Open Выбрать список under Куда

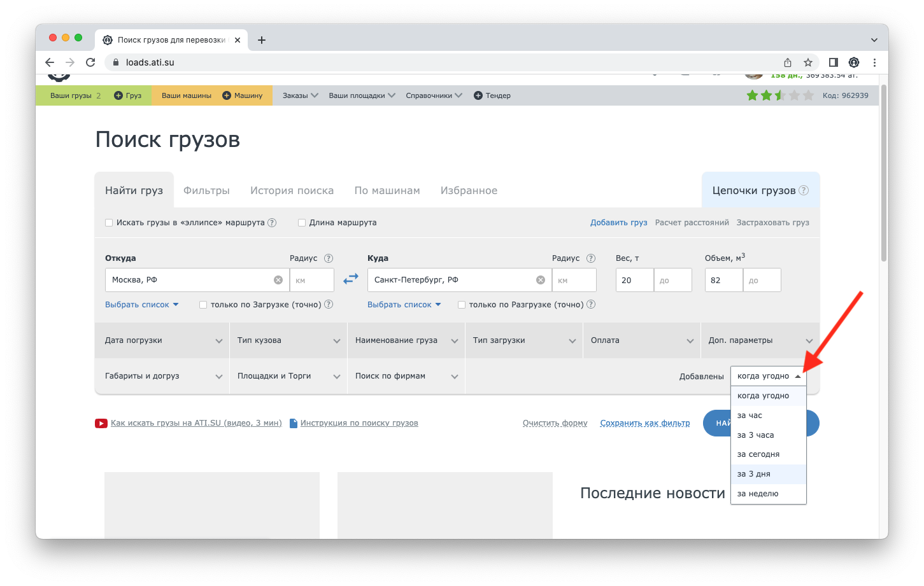[x=404, y=305]
